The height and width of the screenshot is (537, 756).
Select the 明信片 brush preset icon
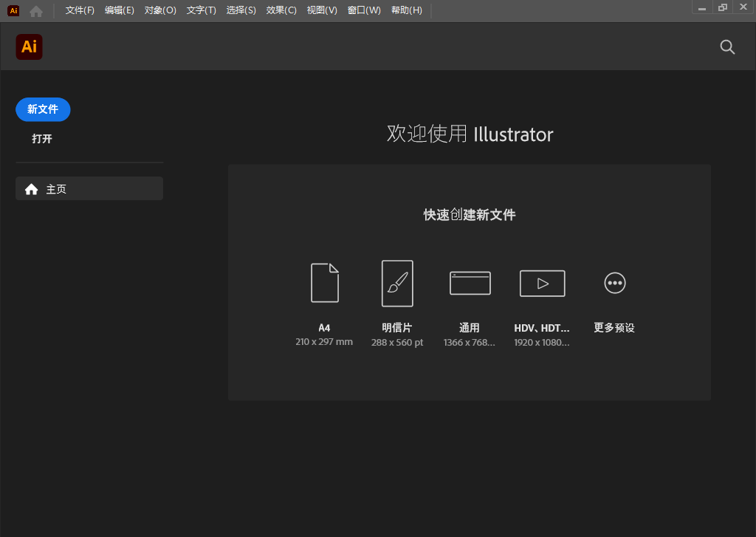(397, 283)
